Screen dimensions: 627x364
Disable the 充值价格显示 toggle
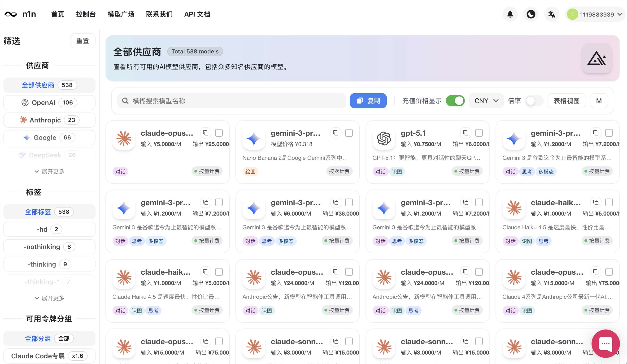(455, 100)
